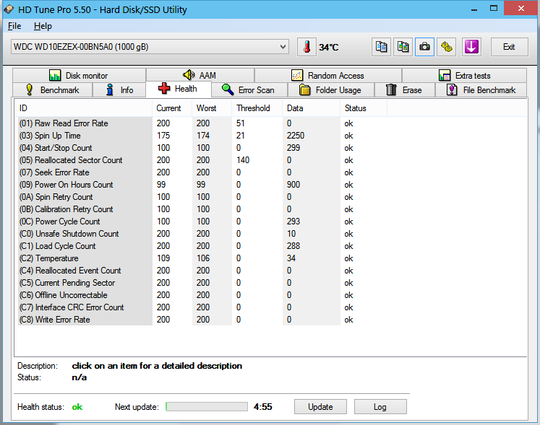Switch to the Info tab
Viewport: 540px width, 425px height.
coord(119,90)
